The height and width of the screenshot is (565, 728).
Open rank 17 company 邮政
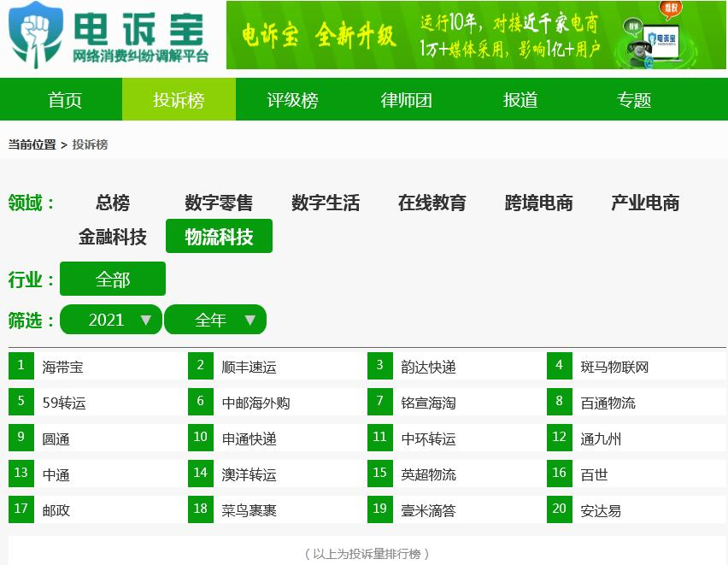tap(56, 510)
